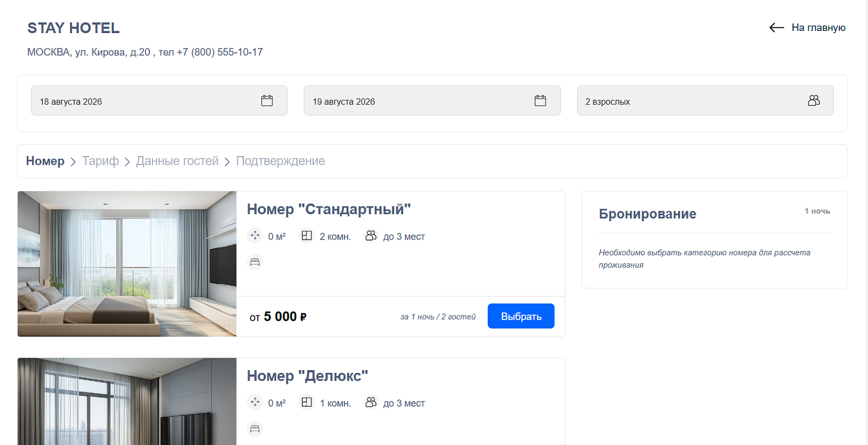Click the Бронирование panel heading
The height and width of the screenshot is (445, 868).
click(x=647, y=214)
